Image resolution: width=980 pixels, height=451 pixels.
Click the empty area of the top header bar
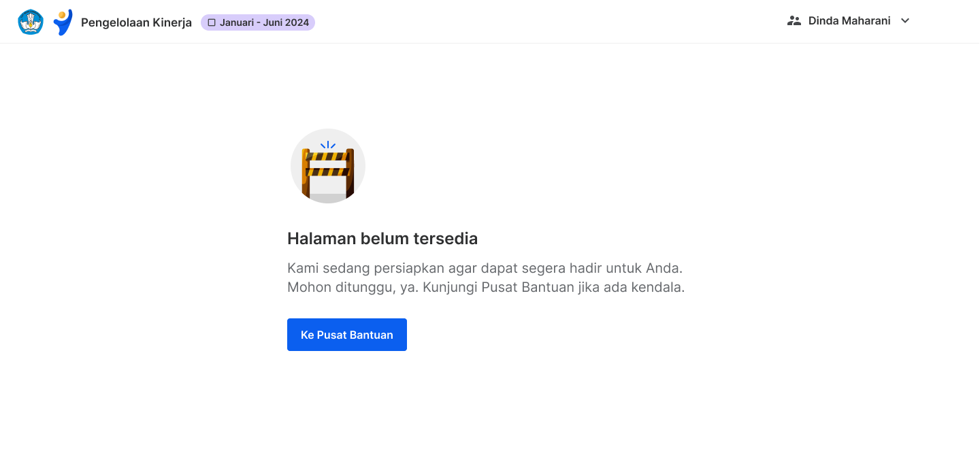[x=544, y=22]
